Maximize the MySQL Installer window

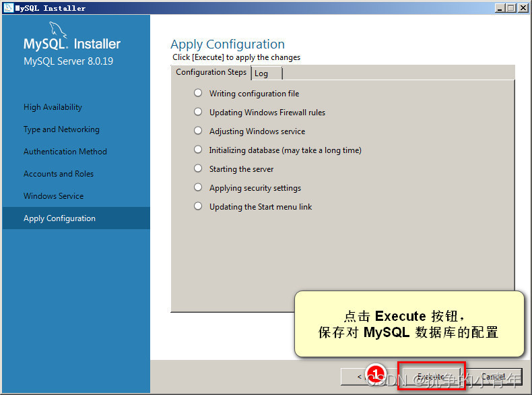(x=510, y=8)
